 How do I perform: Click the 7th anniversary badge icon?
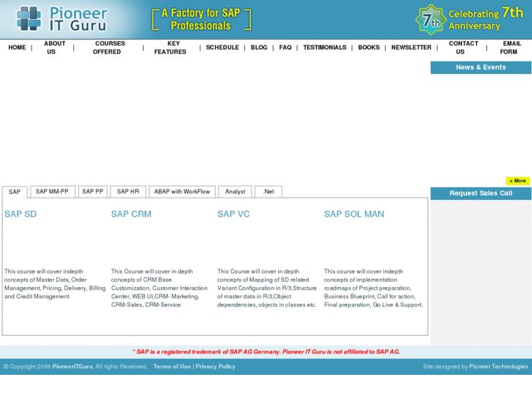430,20
